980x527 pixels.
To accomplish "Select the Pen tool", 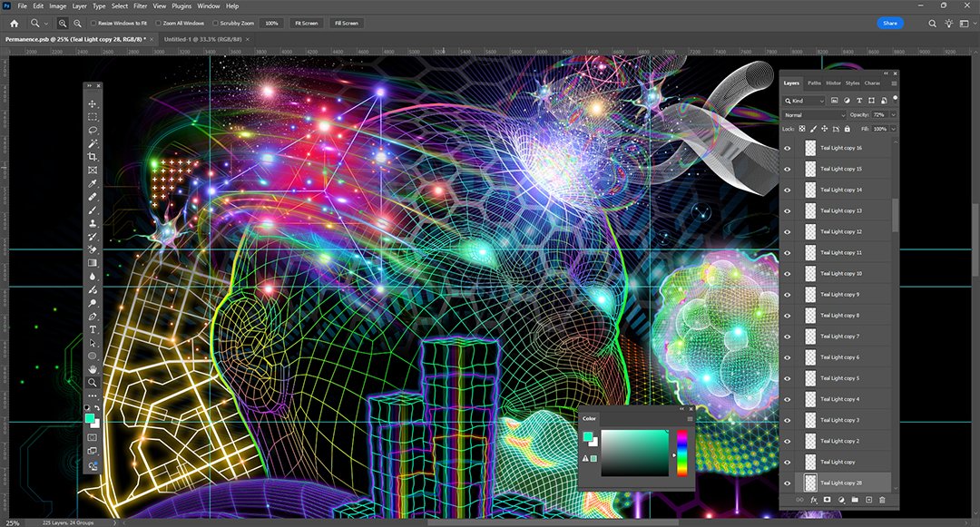I will click(93, 317).
